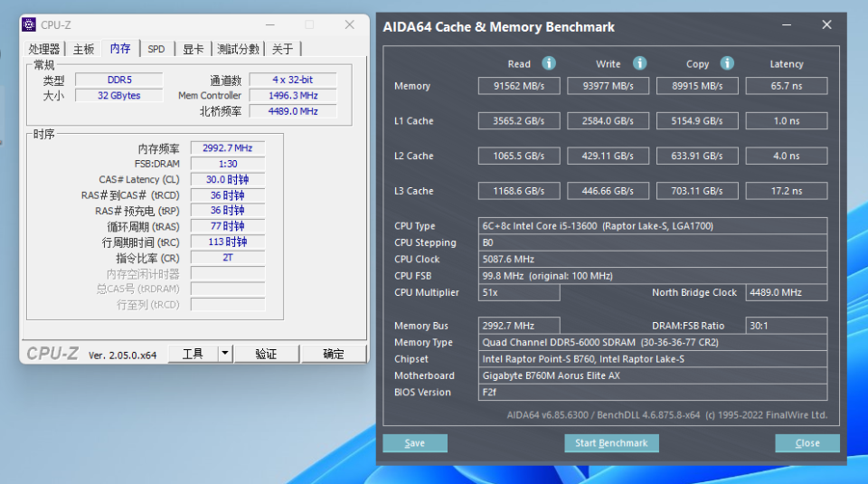Click the L3 Cache Read value 1168.6 GB/s
868x484 pixels.
(519, 191)
